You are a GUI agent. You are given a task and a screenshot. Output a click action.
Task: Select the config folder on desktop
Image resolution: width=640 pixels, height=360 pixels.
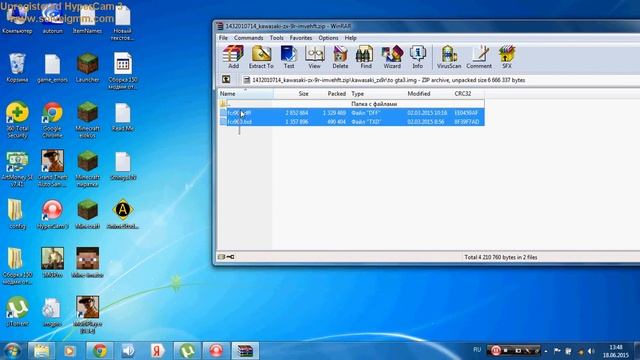[17, 214]
